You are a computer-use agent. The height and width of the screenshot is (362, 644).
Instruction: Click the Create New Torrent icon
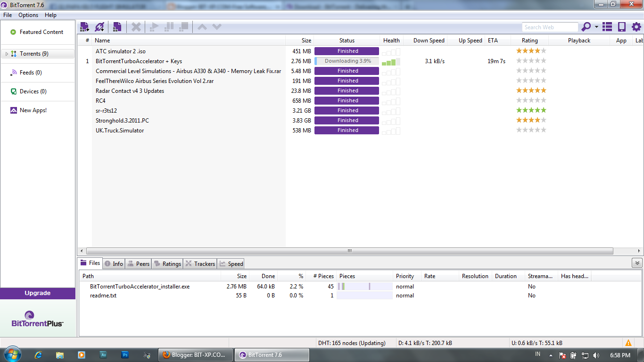click(x=117, y=27)
